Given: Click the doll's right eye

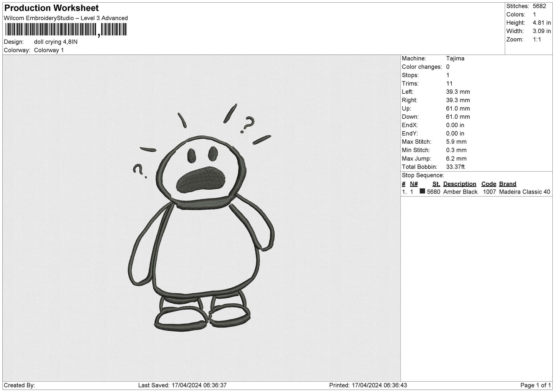Looking at the screenshot, I should 213,153.
